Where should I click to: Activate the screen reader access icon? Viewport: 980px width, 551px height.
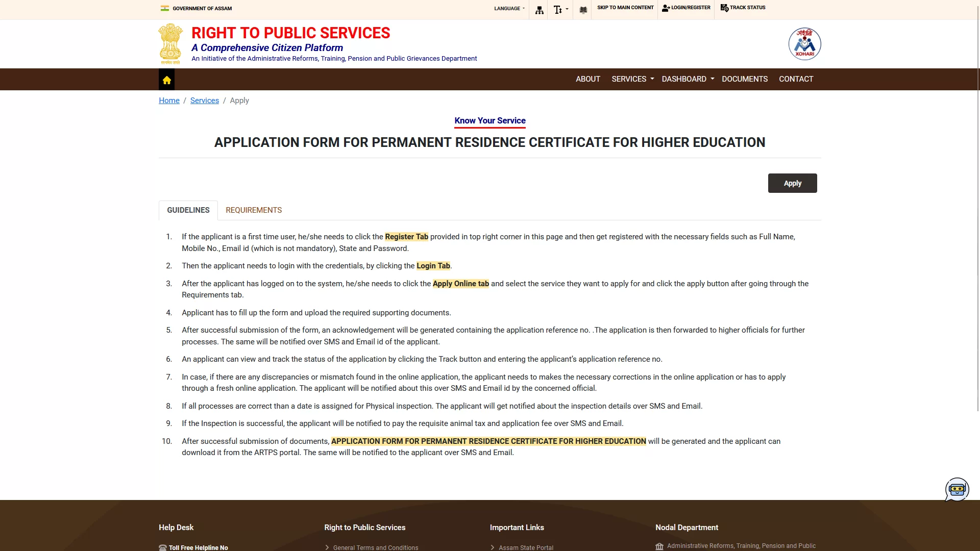pyautogui.click(x=582, y=9)
